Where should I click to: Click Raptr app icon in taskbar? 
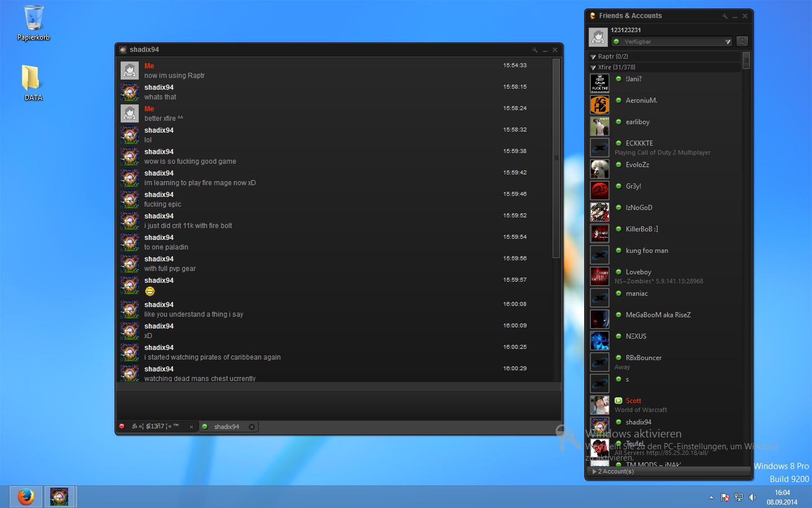(x=59, y=497)
